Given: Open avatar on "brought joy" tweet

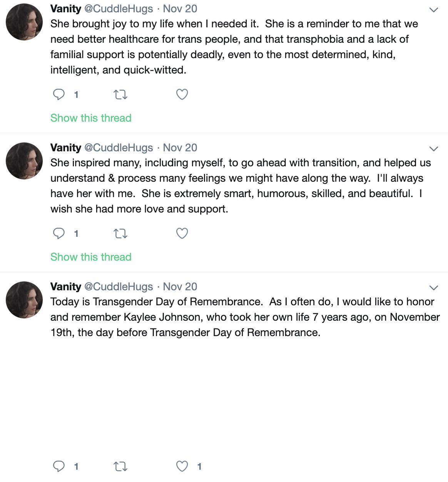Looking at the screenshot, I should [x=24, y=22].
